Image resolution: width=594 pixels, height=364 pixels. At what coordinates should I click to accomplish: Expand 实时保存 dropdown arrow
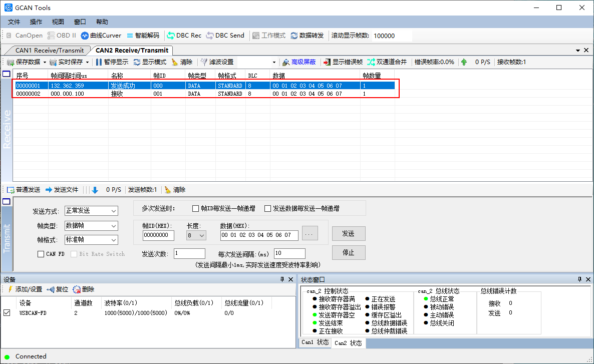87,62
